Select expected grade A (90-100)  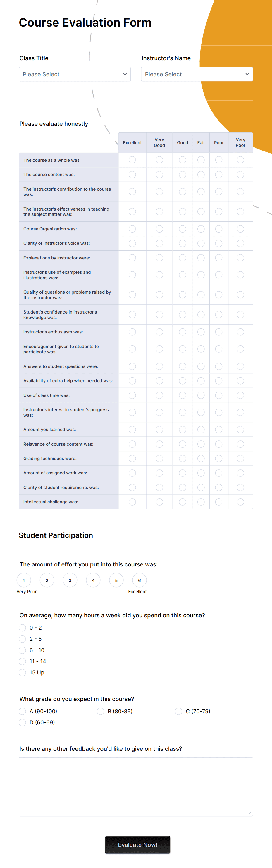tap(22, 711)
